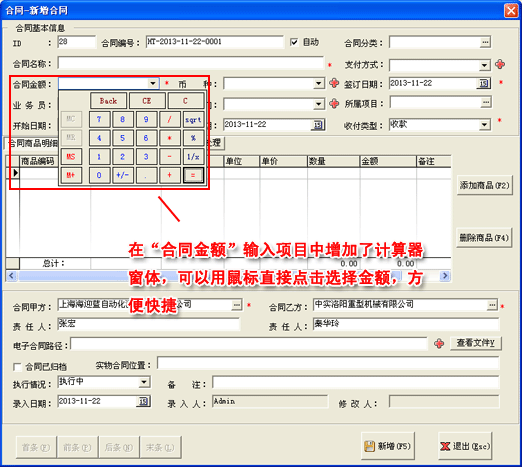Open the 合同金额 calculator dropdown arrow
This screenshot has width=522, height=467.
(x=153, y=83)
